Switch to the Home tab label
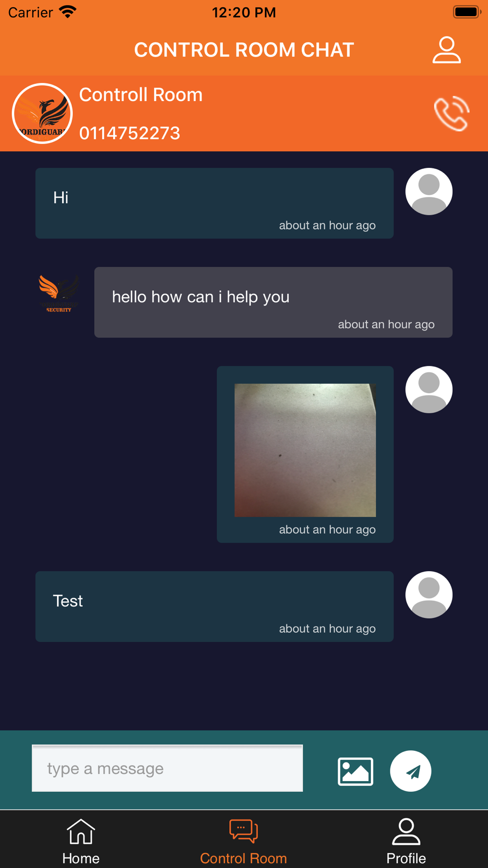This screenshot has height=868, width=488. tap(81, 858)
